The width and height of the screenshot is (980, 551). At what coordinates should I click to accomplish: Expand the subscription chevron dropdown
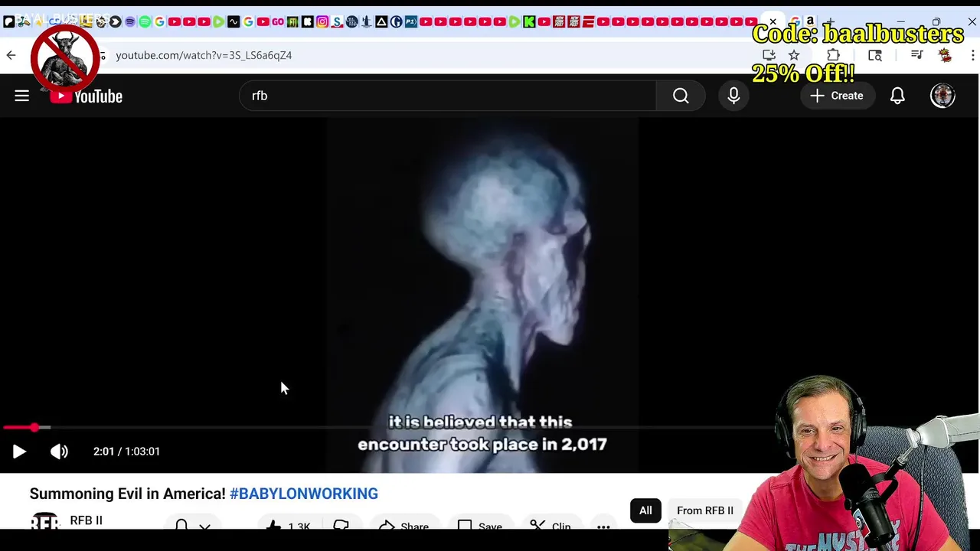pyautogui.click(x=204, y=527)
